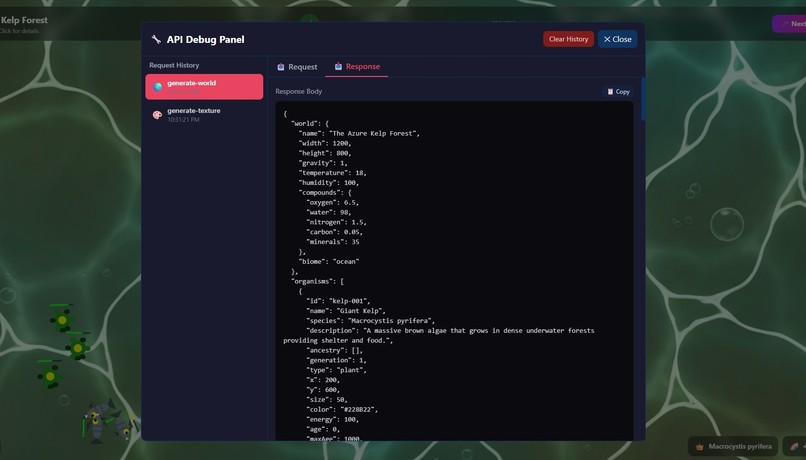
Task: Click the "minerals": 35 line
Action: (333, 242)
